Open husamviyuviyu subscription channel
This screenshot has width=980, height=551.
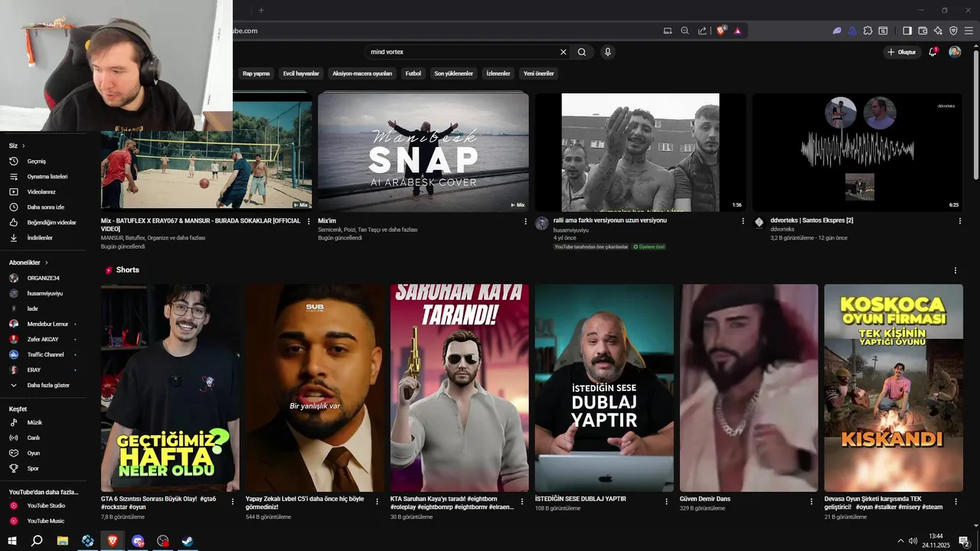click(46, 293)
